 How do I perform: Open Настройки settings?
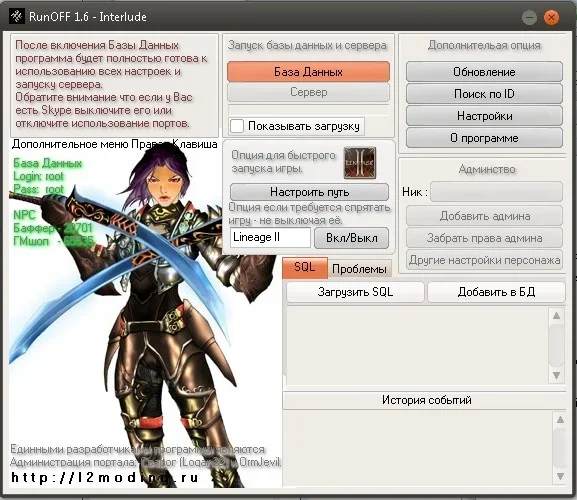484,116
